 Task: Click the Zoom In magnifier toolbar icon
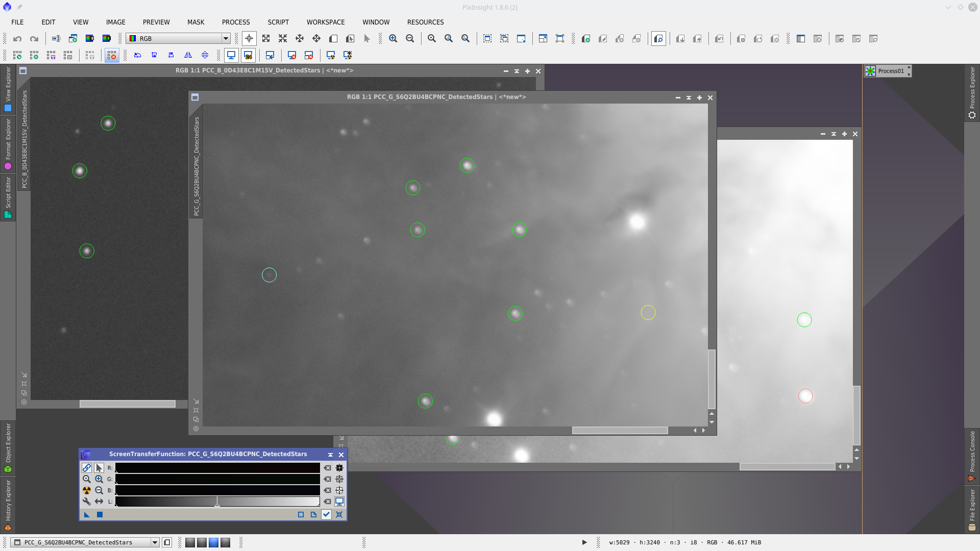[393, 39]
